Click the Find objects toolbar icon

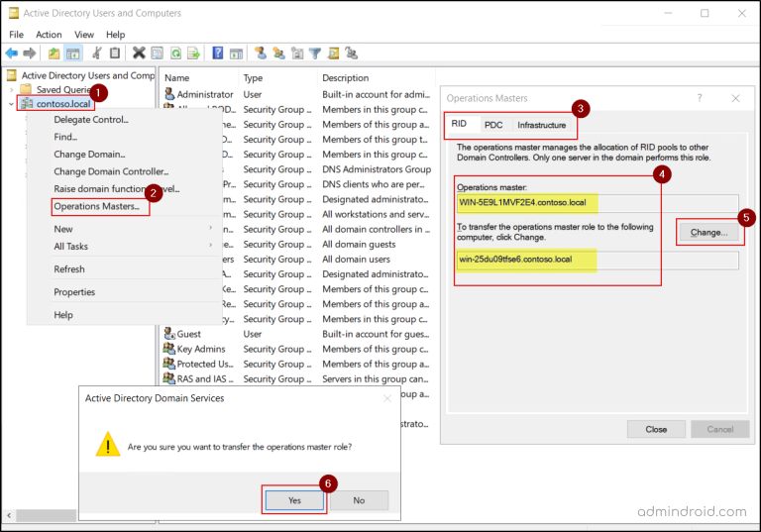coord(333,53)
